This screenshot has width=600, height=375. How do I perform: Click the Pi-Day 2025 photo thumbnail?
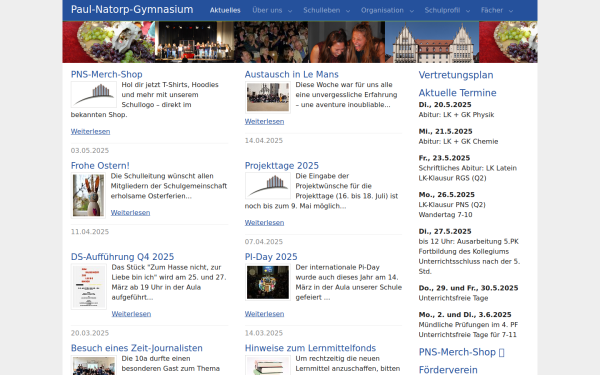click(268, 282)
